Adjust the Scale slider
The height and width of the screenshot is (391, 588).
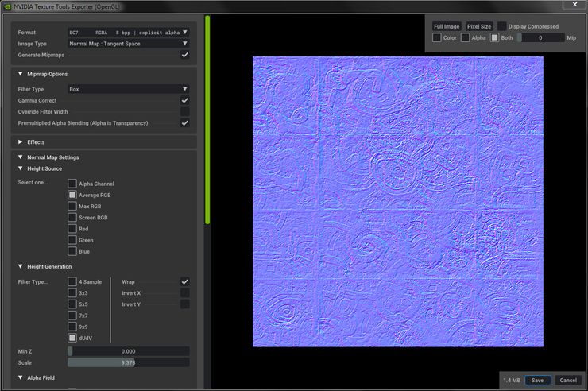(128, 362)
